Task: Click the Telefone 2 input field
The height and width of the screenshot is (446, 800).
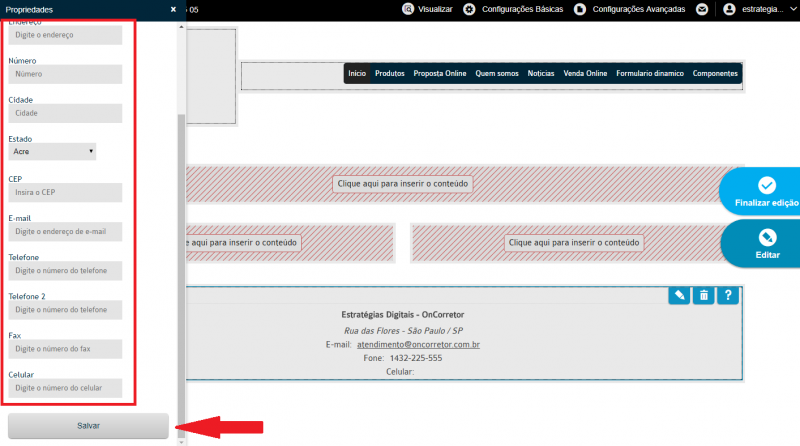Action: tap(65, 310)
